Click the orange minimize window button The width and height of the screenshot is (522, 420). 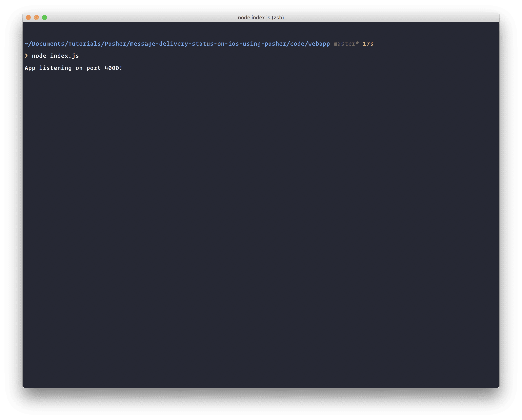(x=36, y=17)
